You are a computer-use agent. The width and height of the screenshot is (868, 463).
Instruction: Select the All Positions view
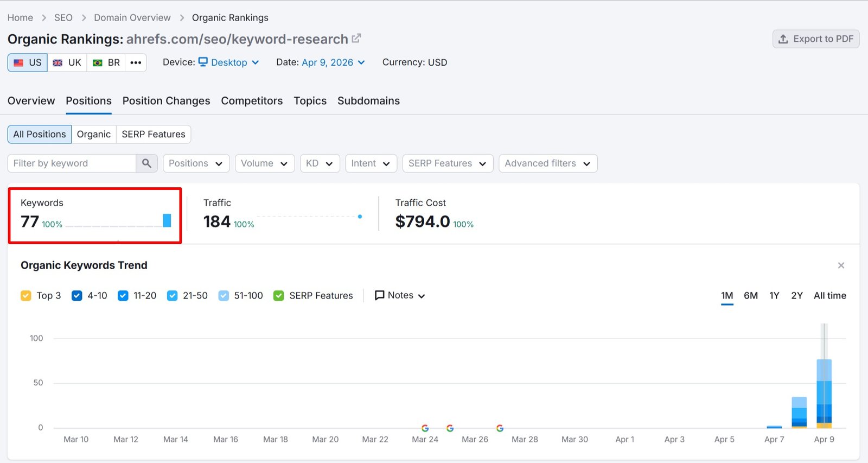click(40, 134)
